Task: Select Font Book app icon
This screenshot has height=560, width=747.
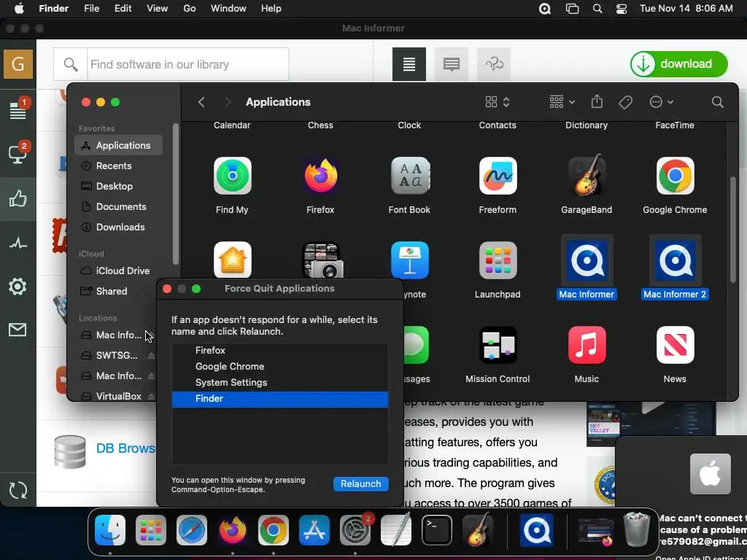Action: click(x=409, y=176)
